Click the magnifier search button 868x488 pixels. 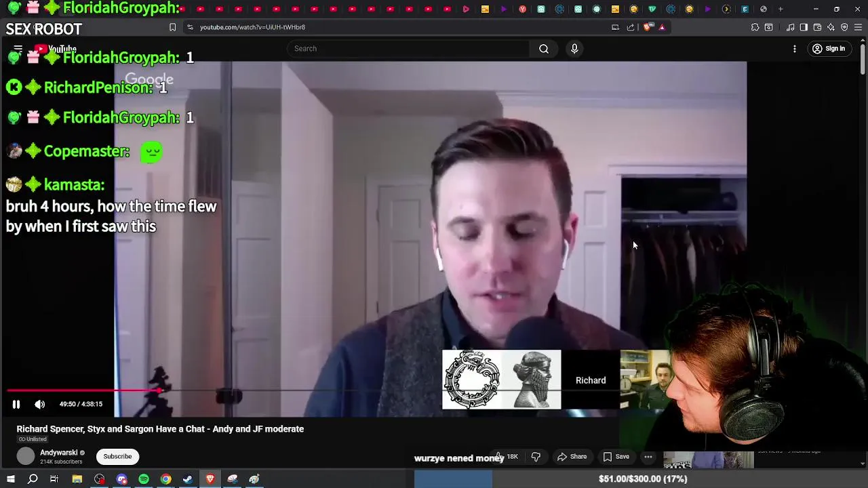[x=544, y=49]
